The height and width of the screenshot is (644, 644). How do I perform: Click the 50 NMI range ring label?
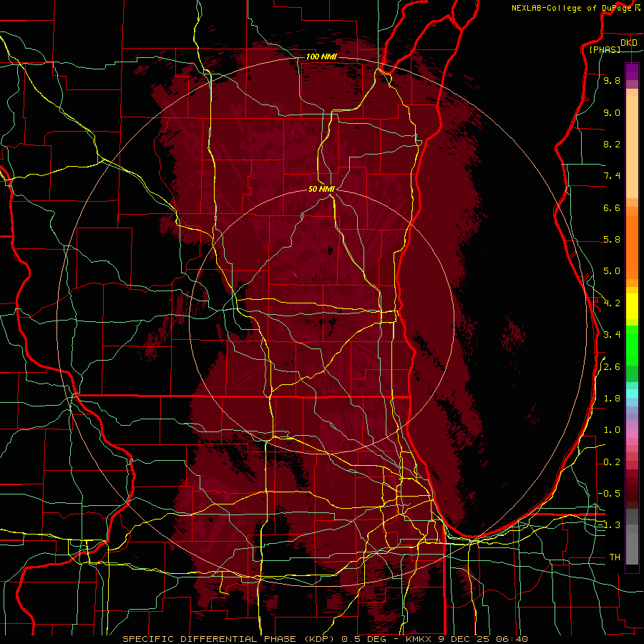pos(321,190)
